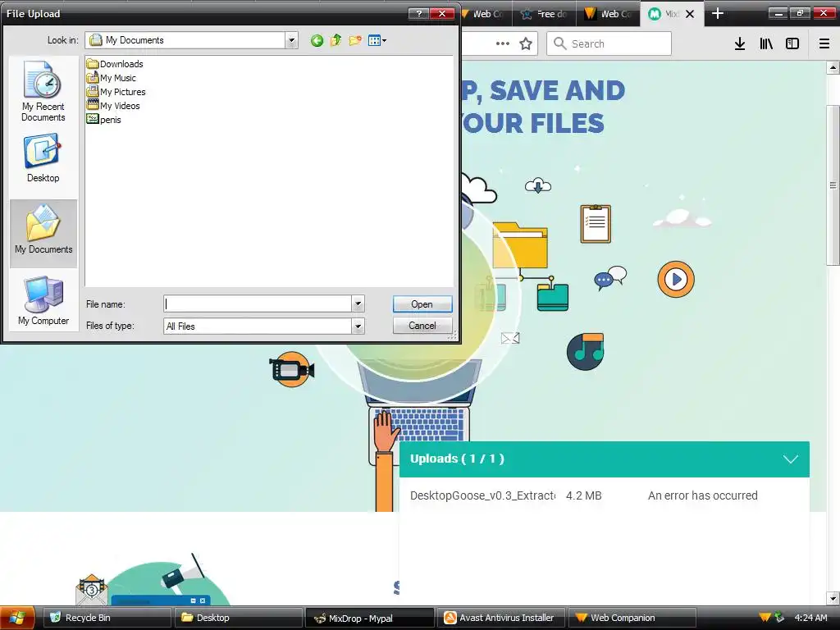Go back using the green Back arrow icon
The width and height of the screenshot is (840, 630).
pos(317,41)
